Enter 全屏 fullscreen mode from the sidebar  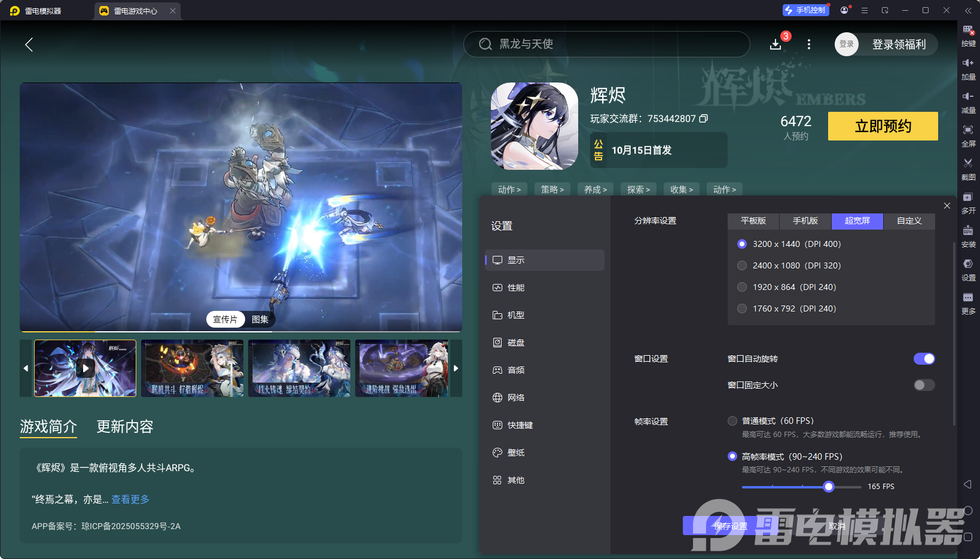click(968, 136)
